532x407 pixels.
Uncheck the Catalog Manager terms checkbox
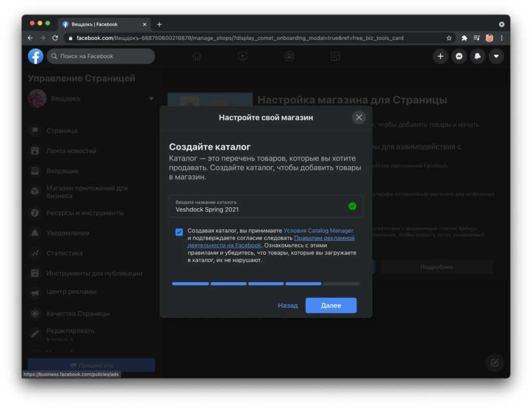pyautogui.click(x=179, y=232)
